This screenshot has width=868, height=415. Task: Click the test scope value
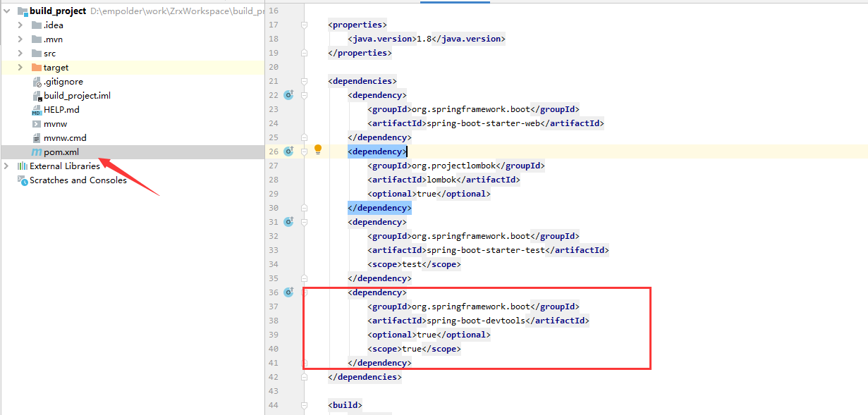(x=412, y=264)
